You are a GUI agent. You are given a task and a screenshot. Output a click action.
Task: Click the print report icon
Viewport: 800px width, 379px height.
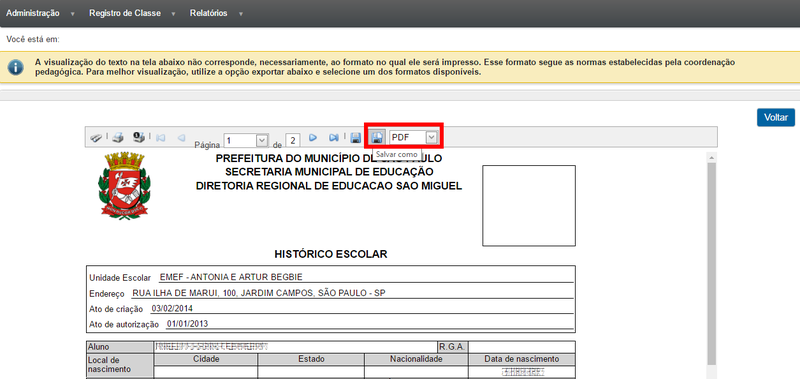coord(118,137)
